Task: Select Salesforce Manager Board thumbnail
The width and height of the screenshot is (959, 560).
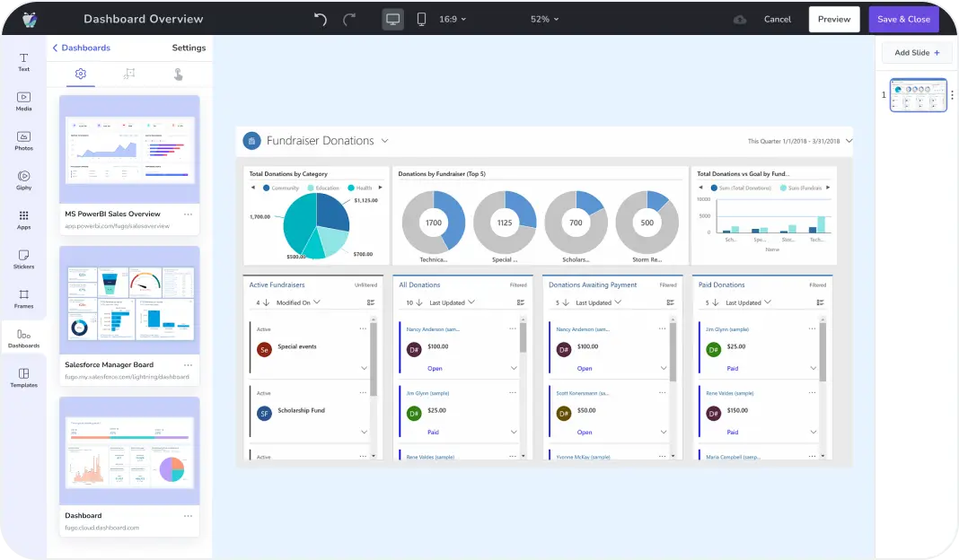Action: tap(129, 300)
